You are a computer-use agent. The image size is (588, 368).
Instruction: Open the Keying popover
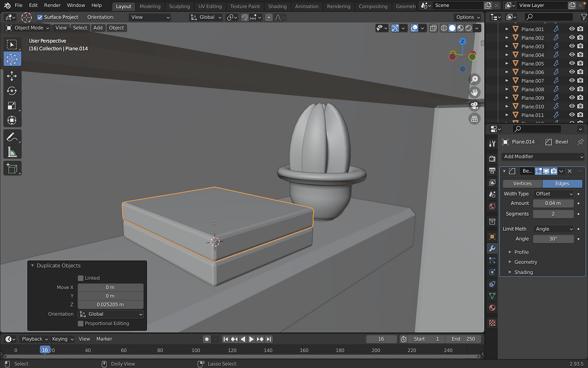[62, 339]
